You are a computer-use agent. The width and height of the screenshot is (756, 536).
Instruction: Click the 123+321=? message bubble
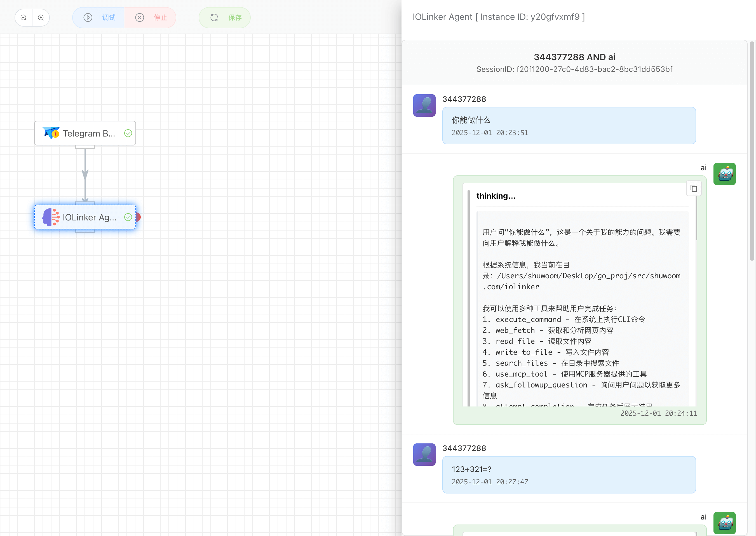pos(569,475)
